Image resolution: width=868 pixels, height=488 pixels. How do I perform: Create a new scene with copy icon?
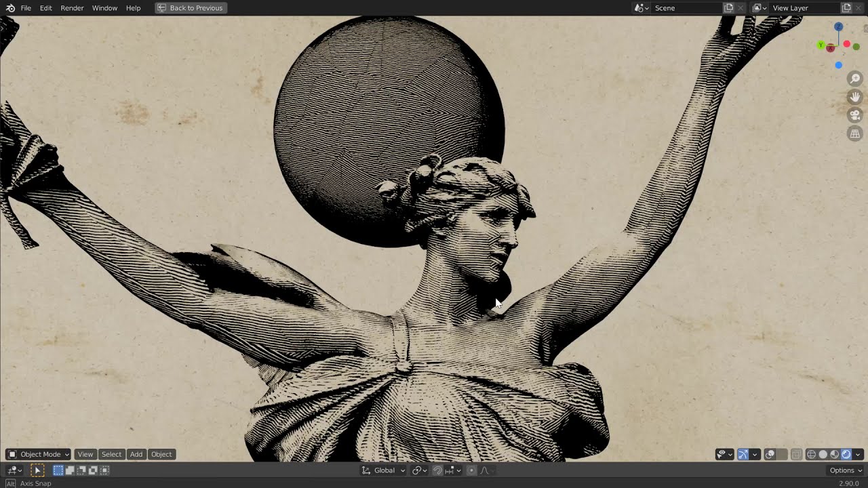(x=728, y=8)
